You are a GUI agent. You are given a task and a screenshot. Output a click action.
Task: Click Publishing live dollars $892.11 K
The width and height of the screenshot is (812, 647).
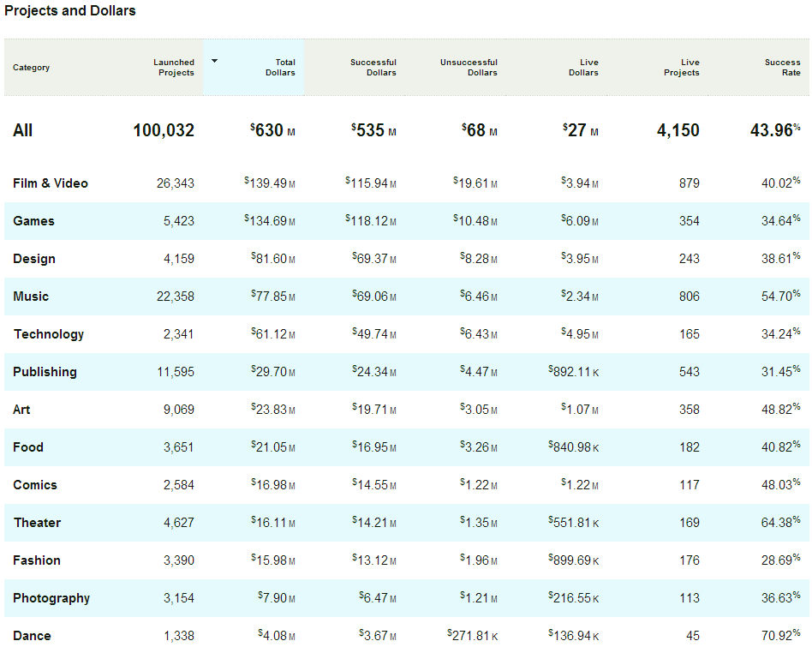click(573, 372)
